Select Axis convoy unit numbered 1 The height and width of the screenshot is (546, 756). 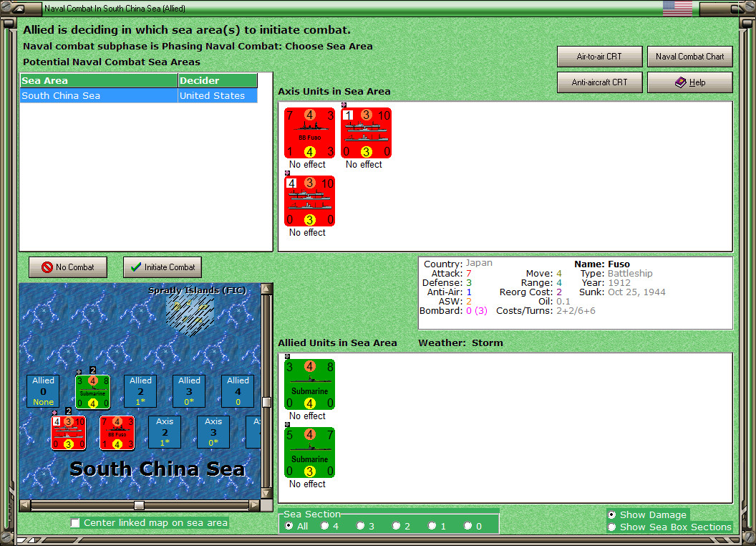pos(366,133)
